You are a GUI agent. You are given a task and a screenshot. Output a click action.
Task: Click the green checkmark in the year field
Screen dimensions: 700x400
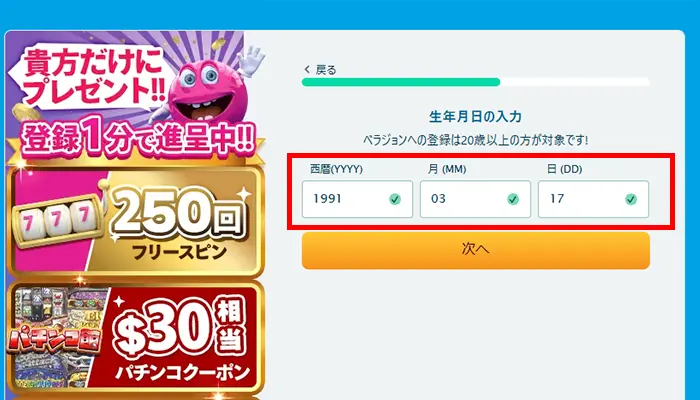tap(395, 199)
